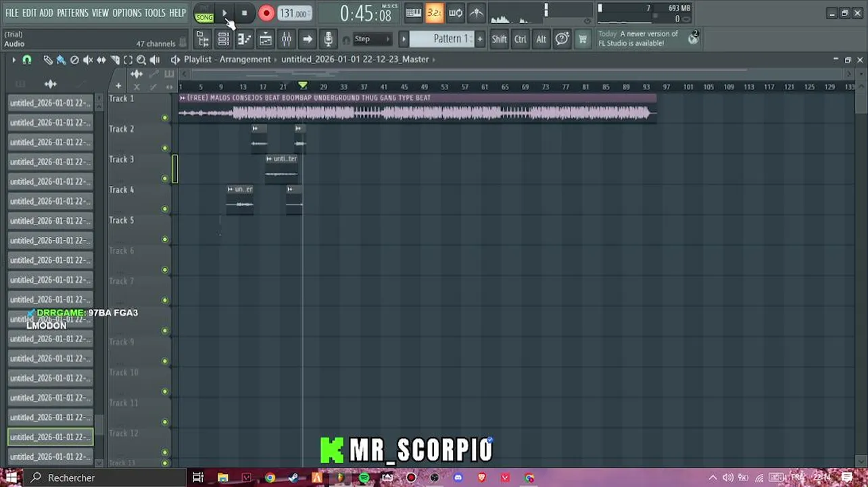Toggle Pattern/Song mode button

coord(204,14)
